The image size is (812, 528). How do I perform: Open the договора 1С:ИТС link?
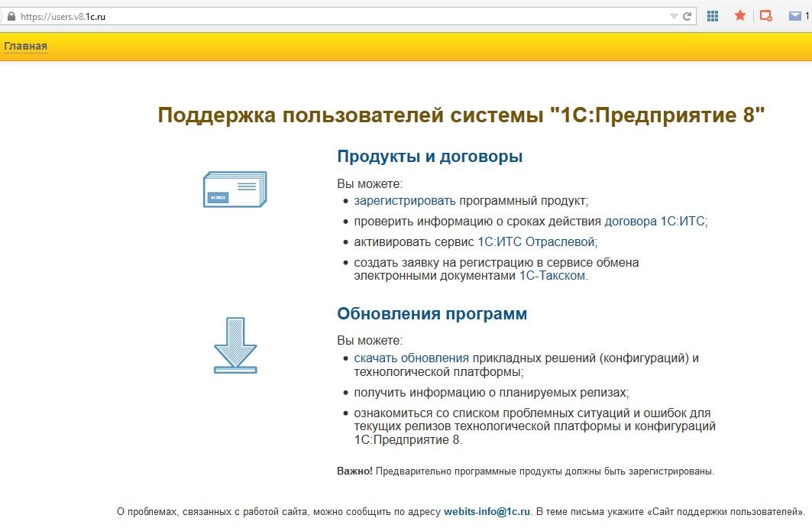tap(655, 222)
